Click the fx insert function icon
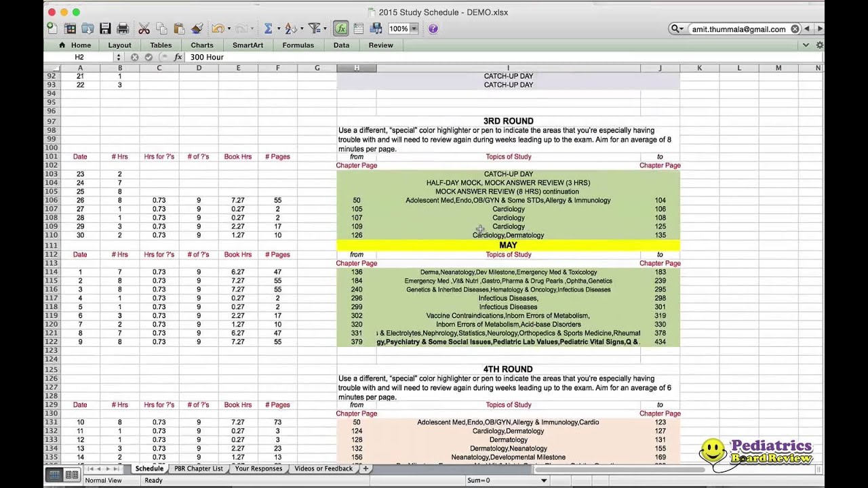Viewport: 868px width, 488px height. 178,57
